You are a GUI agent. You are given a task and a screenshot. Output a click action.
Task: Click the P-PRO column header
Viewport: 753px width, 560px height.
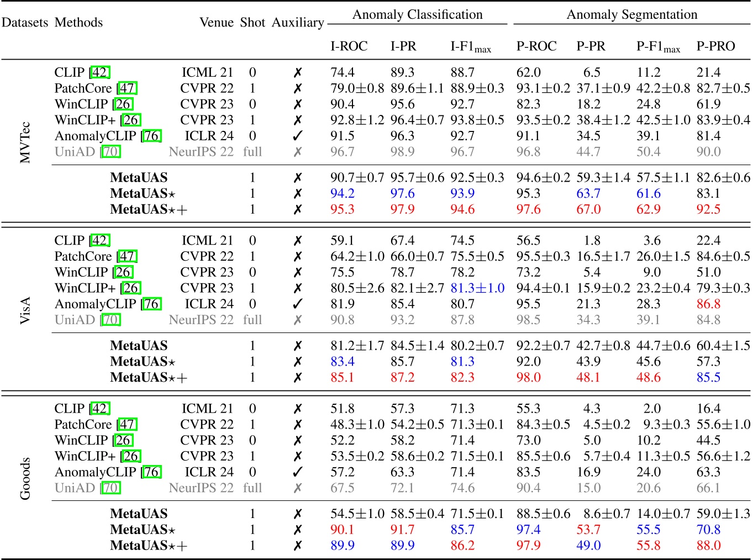point(717,46)
